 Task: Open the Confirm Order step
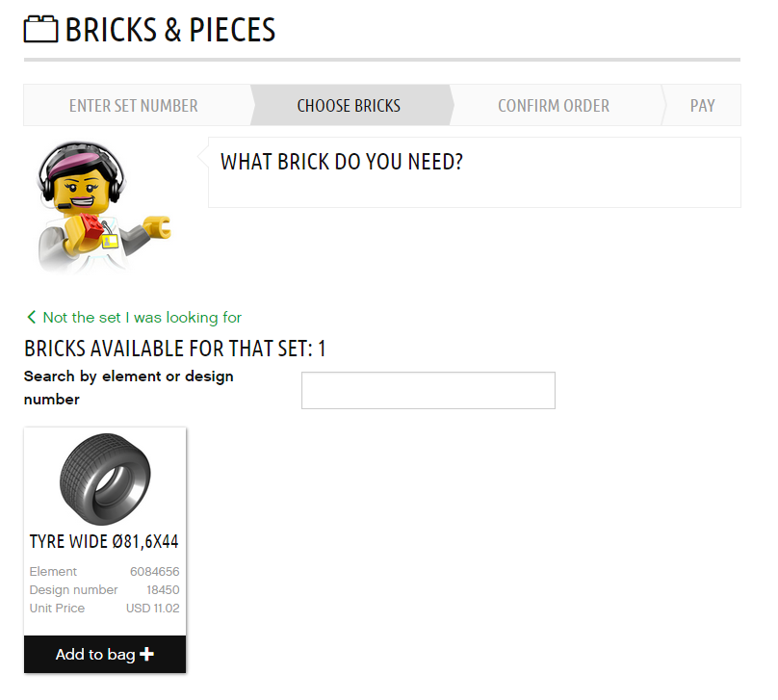click(554, 105)
